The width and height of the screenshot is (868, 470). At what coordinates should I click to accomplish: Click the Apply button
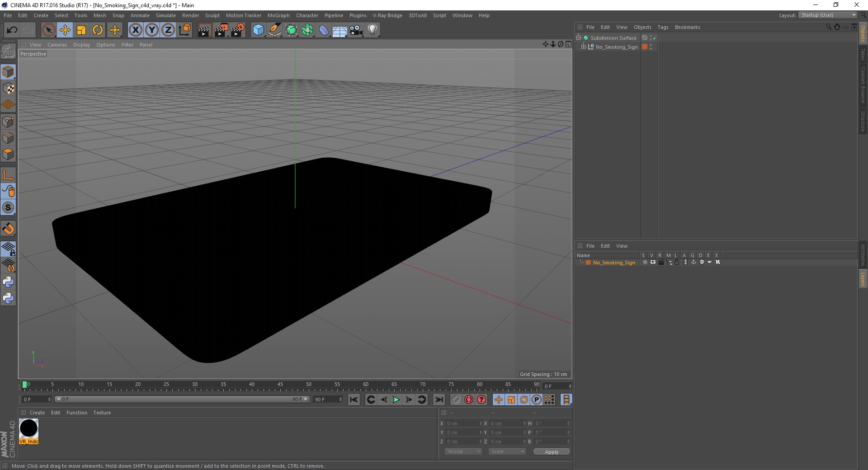[552, 451]
